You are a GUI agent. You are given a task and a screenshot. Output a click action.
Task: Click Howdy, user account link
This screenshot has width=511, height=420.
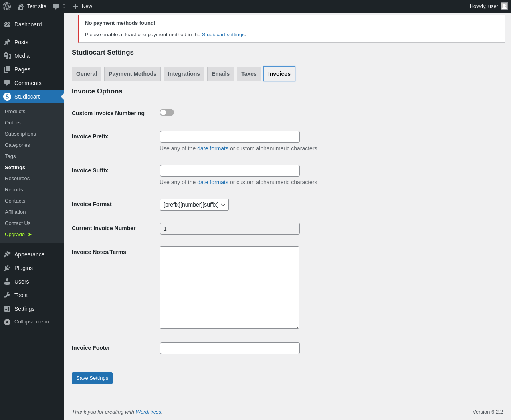pyautogui.click(x=488, y=6)
